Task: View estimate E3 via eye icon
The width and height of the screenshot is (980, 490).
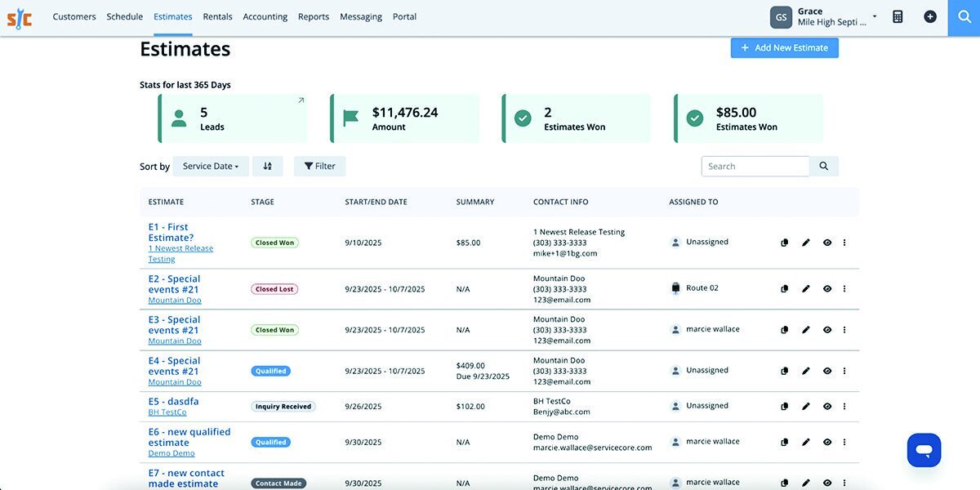Action: click(x=827, y=330)
